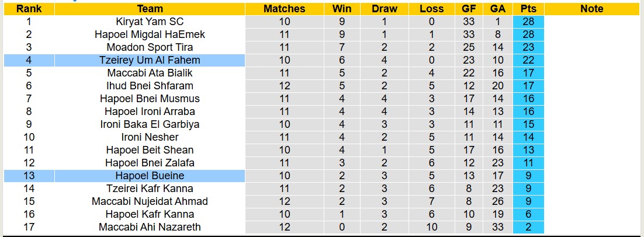Click the Hapoel Beit Shean team link

tap(150, 150)
